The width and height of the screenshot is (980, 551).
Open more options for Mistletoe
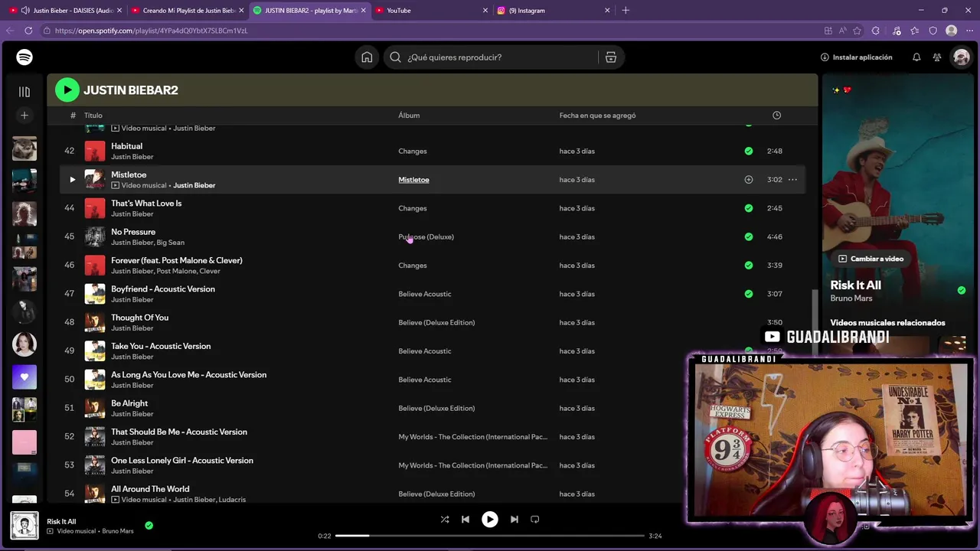[x=792, y=180]
